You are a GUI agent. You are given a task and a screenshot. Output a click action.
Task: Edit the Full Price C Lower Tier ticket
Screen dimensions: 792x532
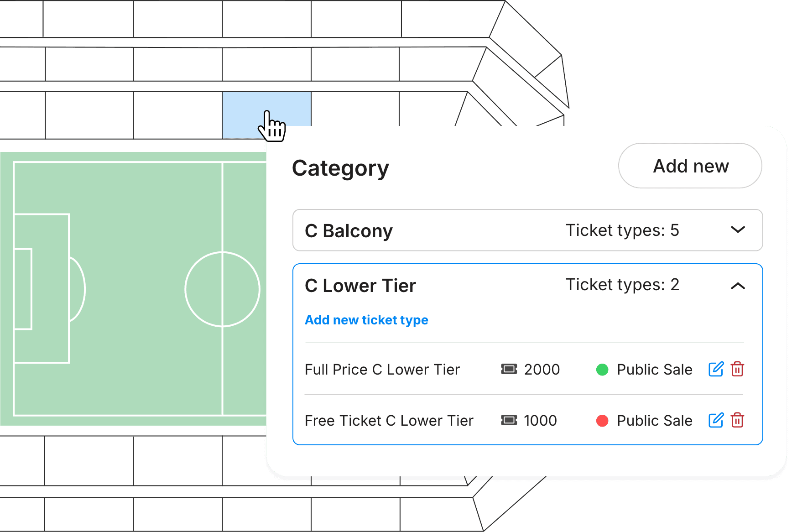(716, 369)
